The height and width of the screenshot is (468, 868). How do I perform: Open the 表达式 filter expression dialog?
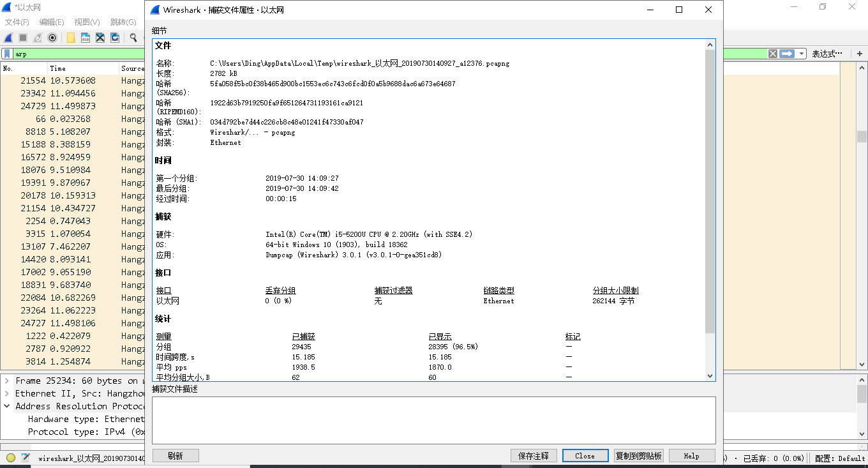click(x=827, y=54)
